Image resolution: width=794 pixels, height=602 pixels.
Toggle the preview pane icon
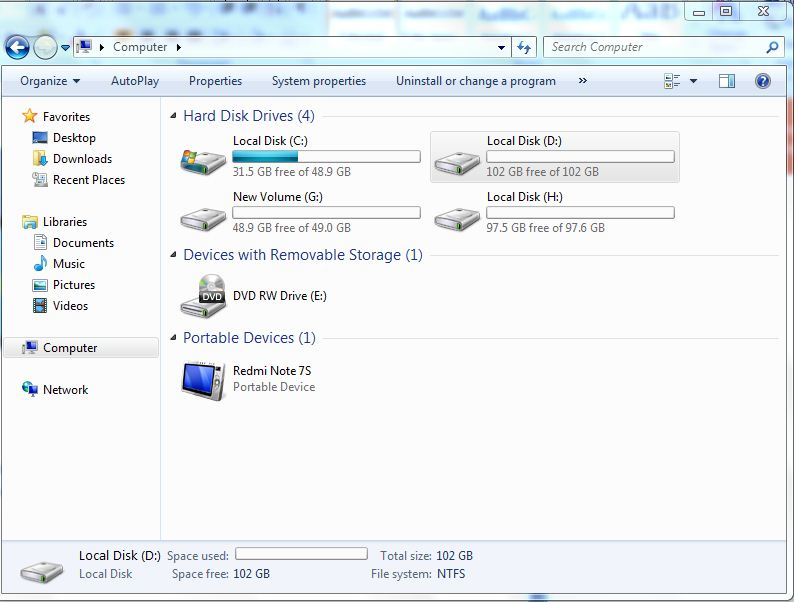(727, 81)
